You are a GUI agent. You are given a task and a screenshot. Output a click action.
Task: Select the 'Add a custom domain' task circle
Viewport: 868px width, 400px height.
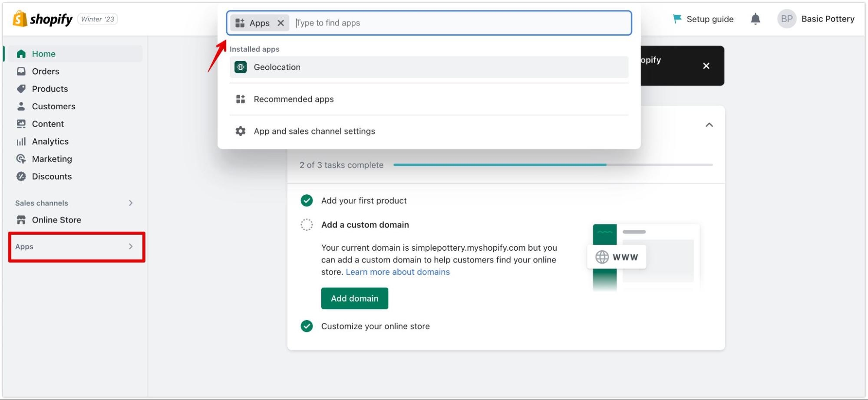click(x=307, y=225)
